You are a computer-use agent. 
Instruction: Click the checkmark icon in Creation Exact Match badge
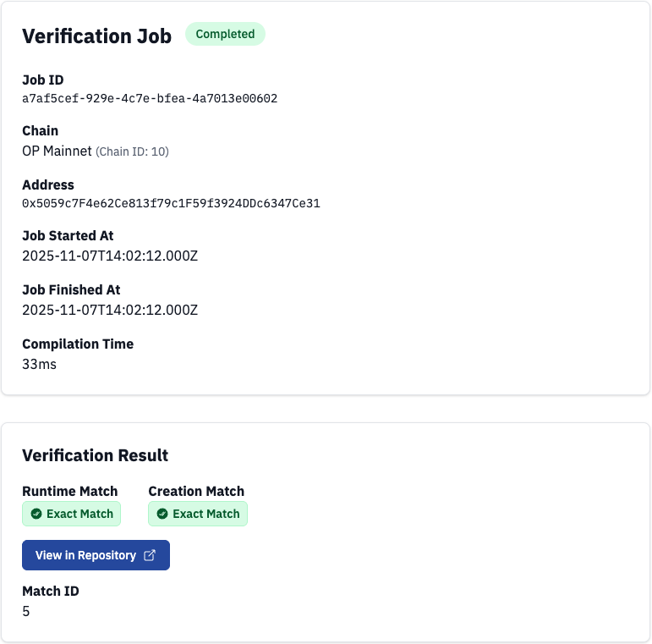tap(162, 514)
